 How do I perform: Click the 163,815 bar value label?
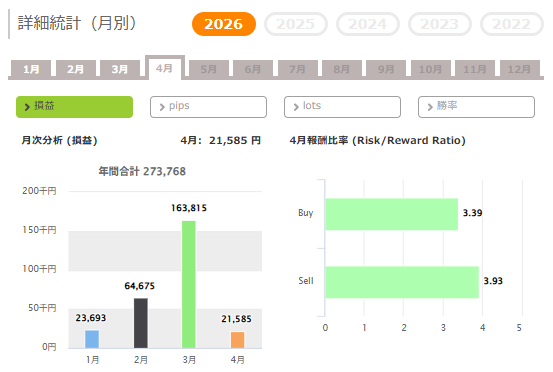pos(189,208)
